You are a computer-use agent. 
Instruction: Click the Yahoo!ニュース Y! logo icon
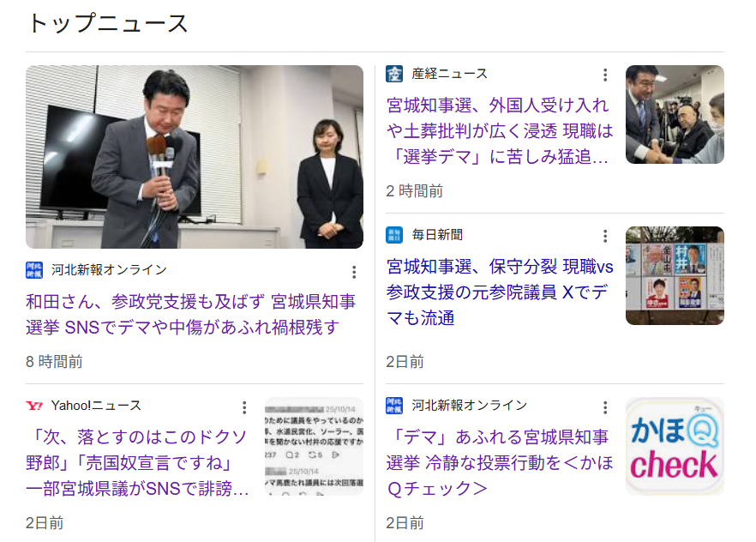[34, 406]
